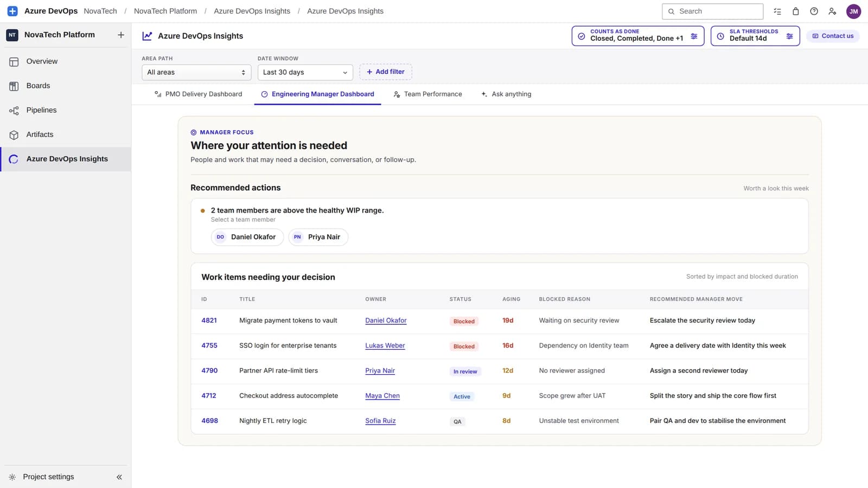This screenshot has width=868, height=488.
Task: Open work item 4712
Action: coord(209,395)
